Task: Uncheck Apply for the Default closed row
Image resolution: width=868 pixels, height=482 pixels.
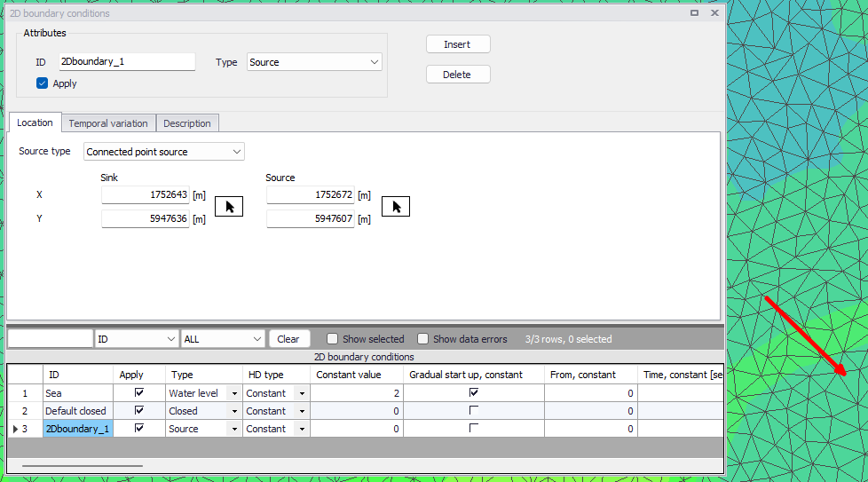Action: click(139, 410)
